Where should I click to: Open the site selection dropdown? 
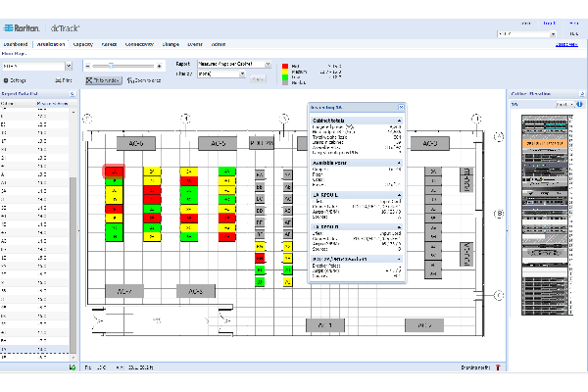69,66
